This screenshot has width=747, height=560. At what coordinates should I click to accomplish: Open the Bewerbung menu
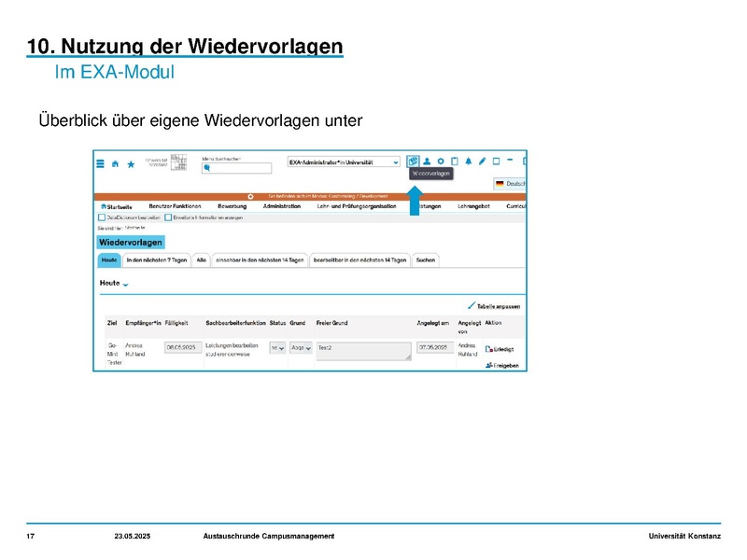(x=232, y=206)
